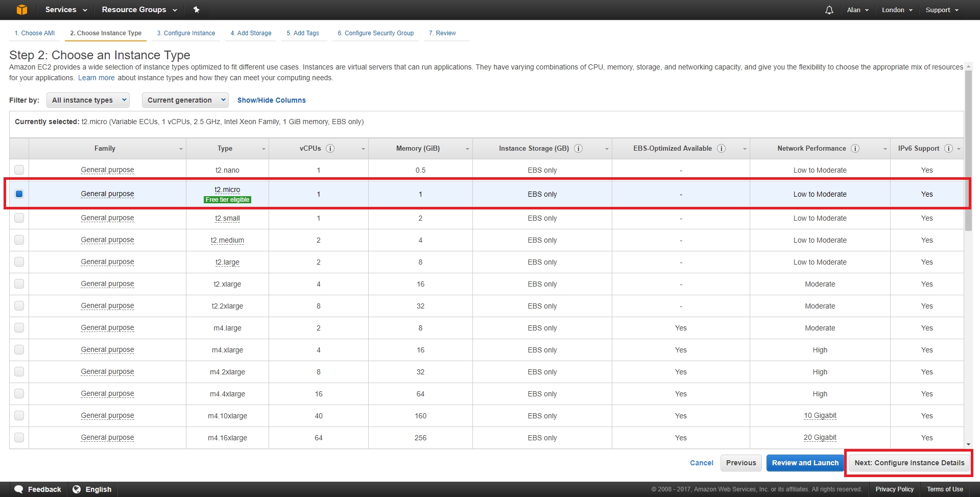Show info icon next to vCPUs column
This screenshot has width=980, height=497.
click(330, 149)
